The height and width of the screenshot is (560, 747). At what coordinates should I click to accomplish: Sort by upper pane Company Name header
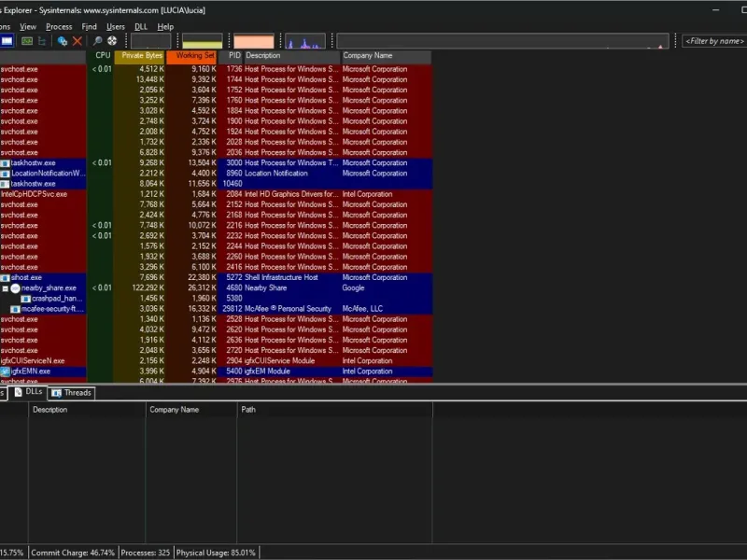(x=387, y=56)
